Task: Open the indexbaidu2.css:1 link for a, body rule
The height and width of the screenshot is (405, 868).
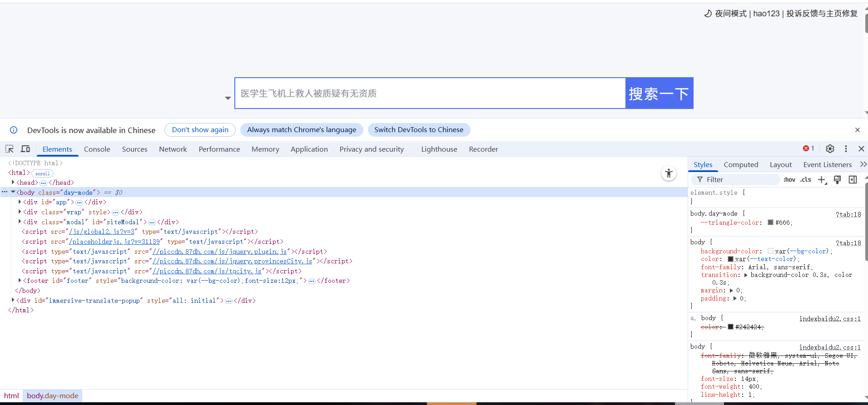Action: tap(830, 319)
